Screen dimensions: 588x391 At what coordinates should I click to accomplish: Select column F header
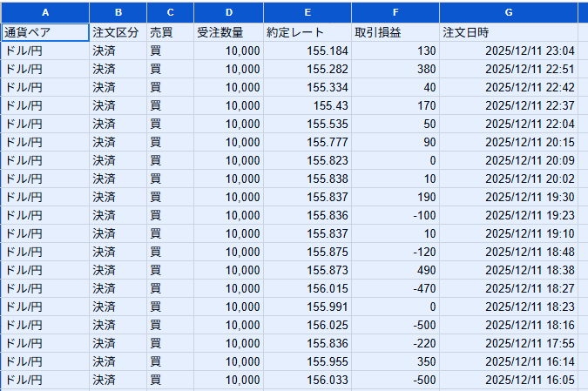[395, 12]
